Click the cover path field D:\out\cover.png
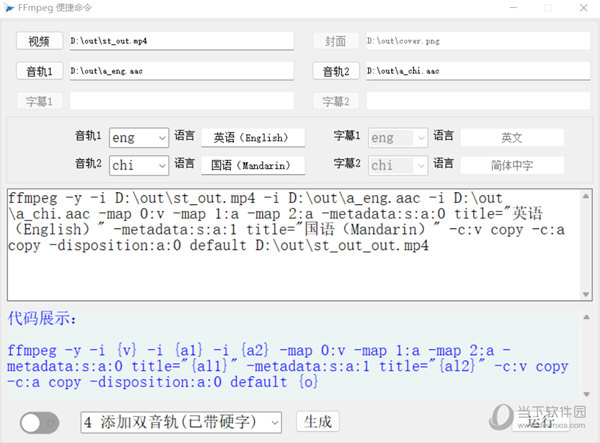Viewport: 600px width, 443px height. [478, 41]
